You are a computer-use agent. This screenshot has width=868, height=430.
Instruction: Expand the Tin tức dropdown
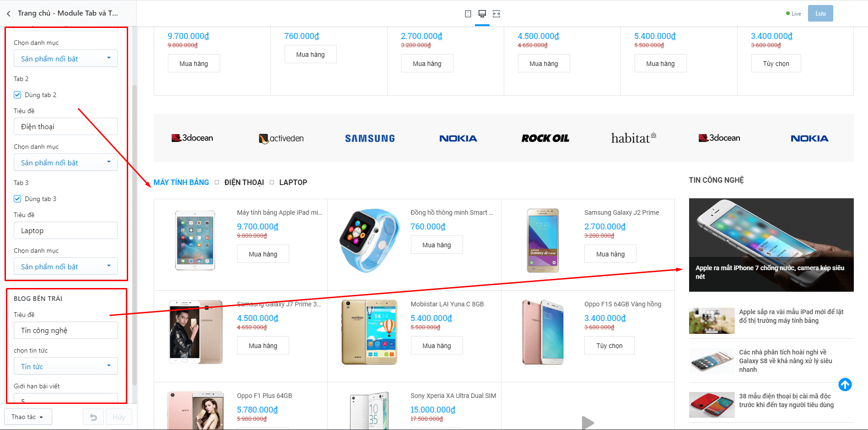pos(66,366)
